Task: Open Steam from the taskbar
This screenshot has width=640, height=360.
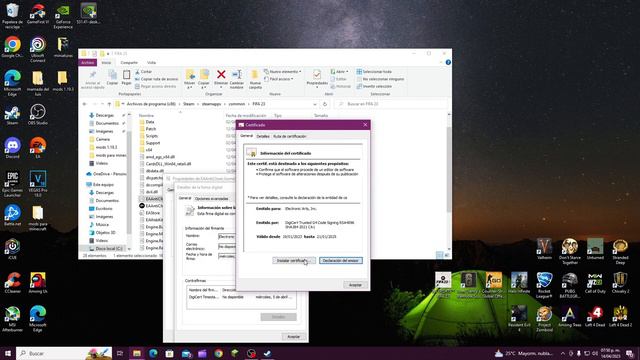Action: click(x=267, y=353)
